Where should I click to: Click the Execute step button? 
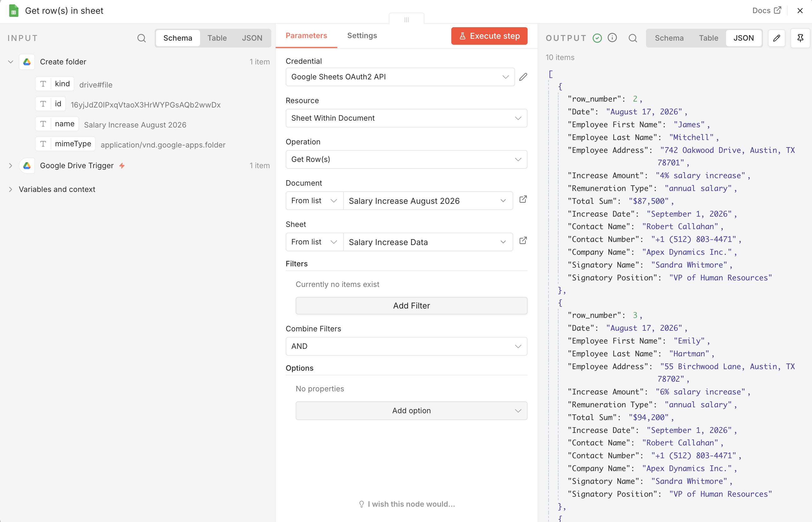tap(489, 36)
